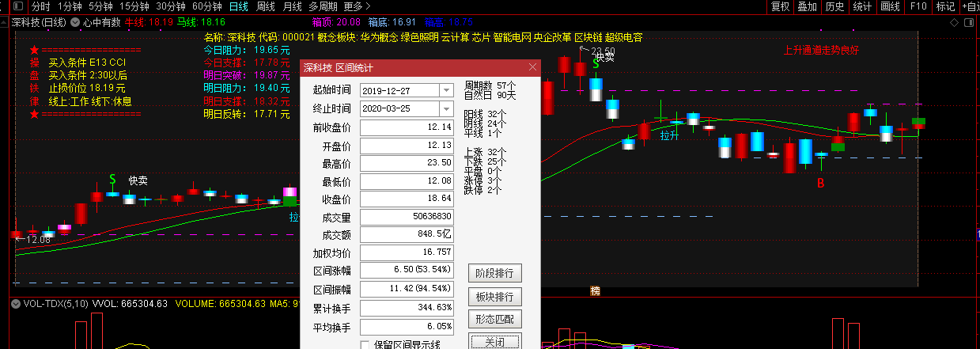This screenshot has height=349, width=980.
Task: Click the 成交额 field showing 848.5亿
Action: pos(407,235)
